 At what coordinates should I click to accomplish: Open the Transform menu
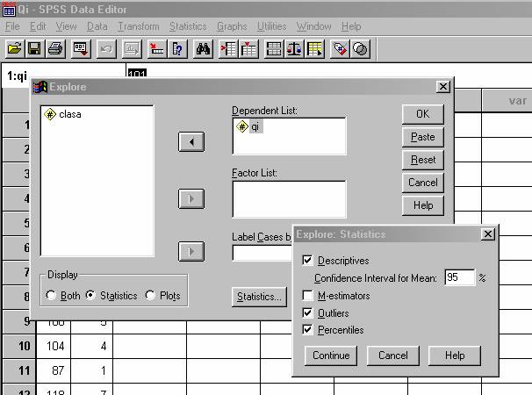point(138,27)
